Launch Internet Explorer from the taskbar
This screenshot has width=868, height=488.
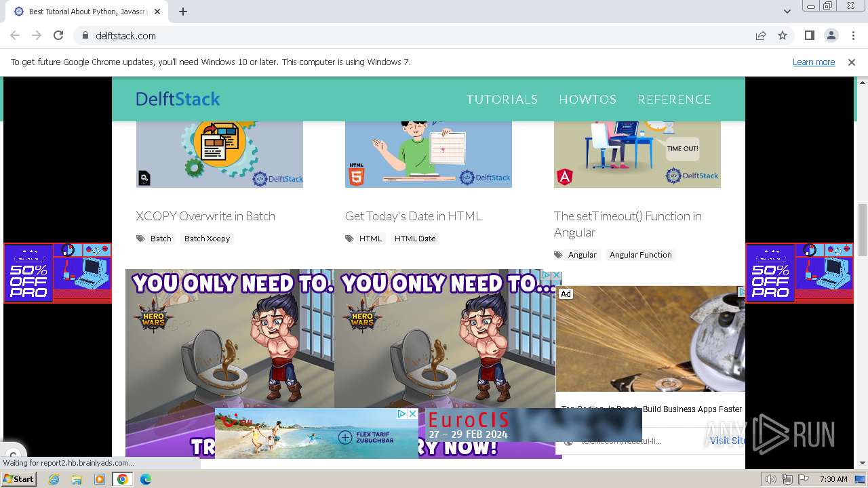click(54, 479)
